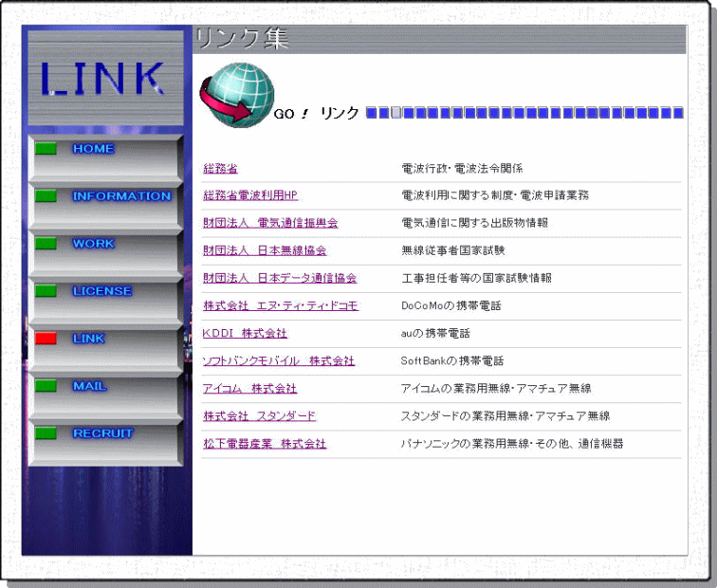Click the blue square progress bar
The height and width of the screenshot is (588, 717).
524,113
